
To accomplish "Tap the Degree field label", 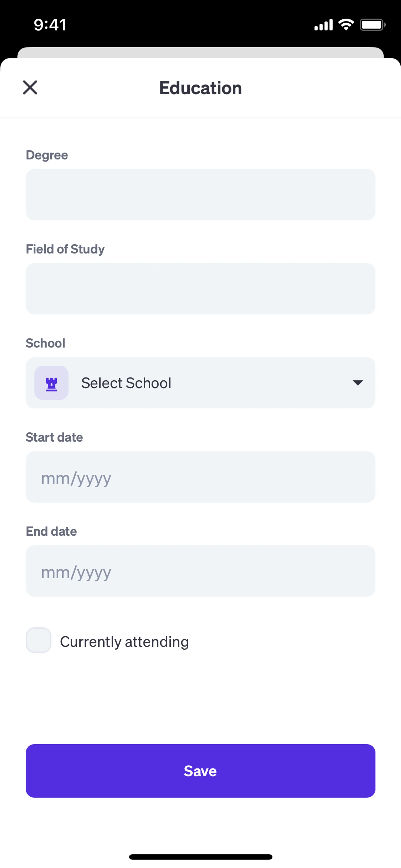I will tap(47, 155).
